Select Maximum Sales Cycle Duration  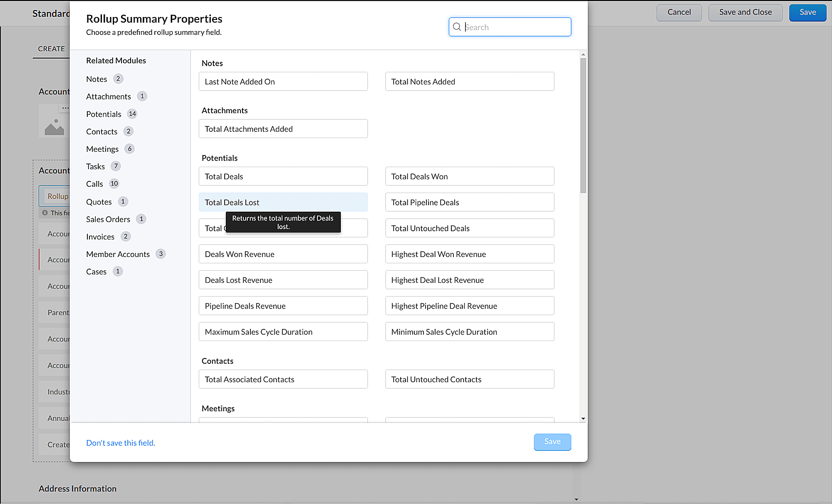(x=283, y=332)
